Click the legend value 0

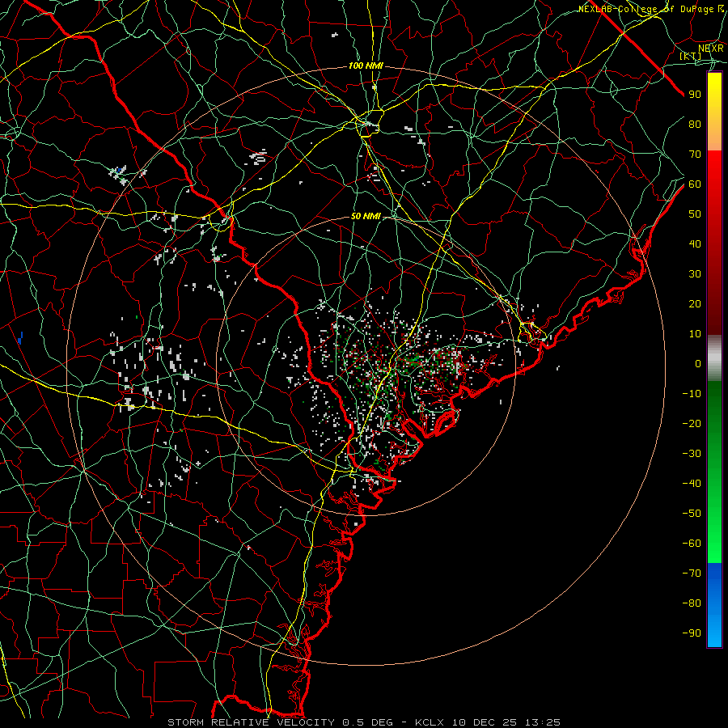click(x=698, y=364)
